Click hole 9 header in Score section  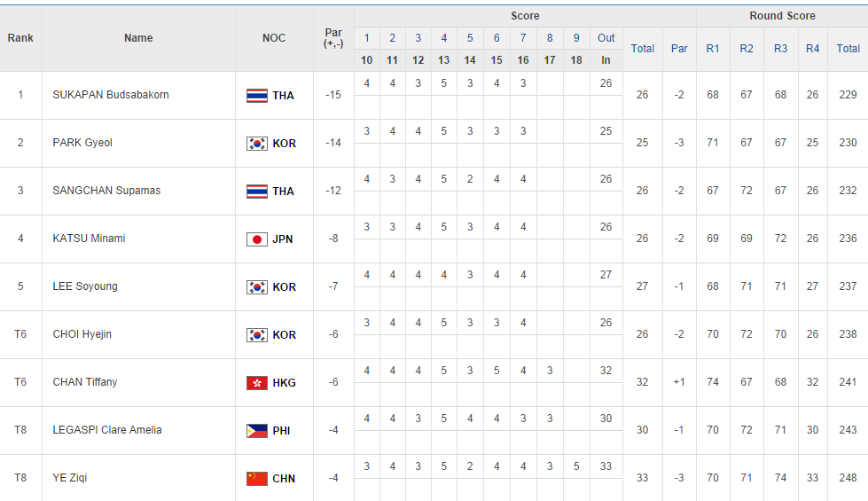(x=576, y=38)
